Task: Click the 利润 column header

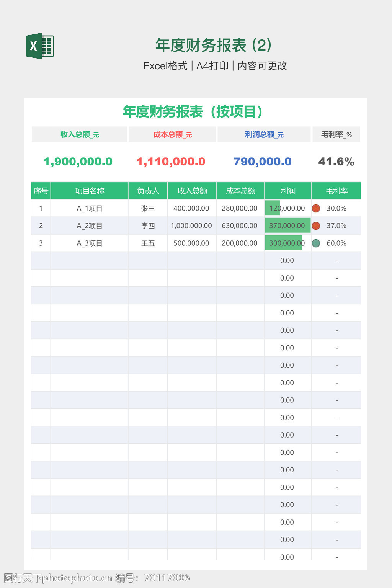Action: click(x=288, y=191)
